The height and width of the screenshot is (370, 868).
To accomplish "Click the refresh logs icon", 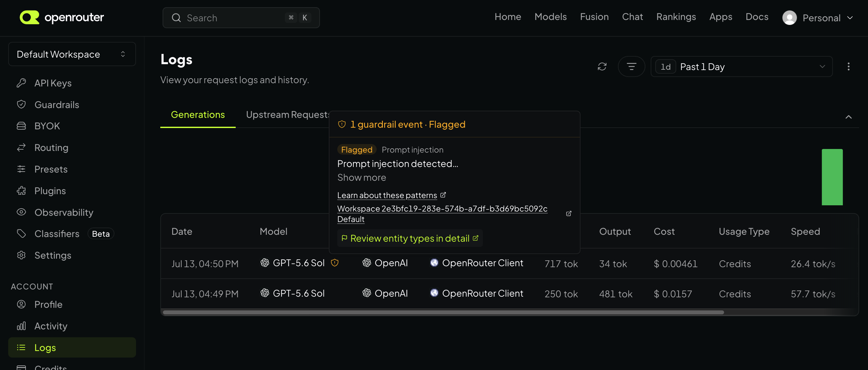I will (602, 67).
